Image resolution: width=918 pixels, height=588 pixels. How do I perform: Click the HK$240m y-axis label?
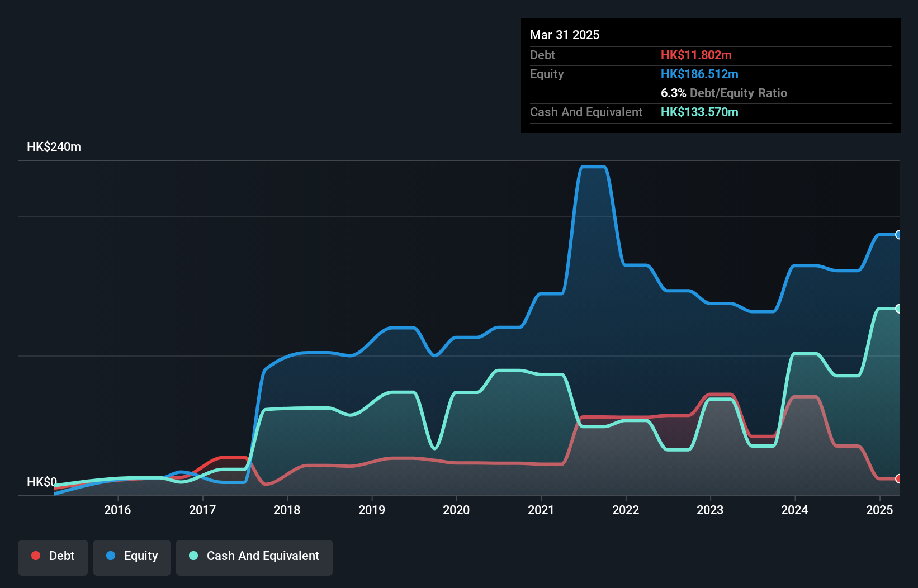tap(54, 147)
